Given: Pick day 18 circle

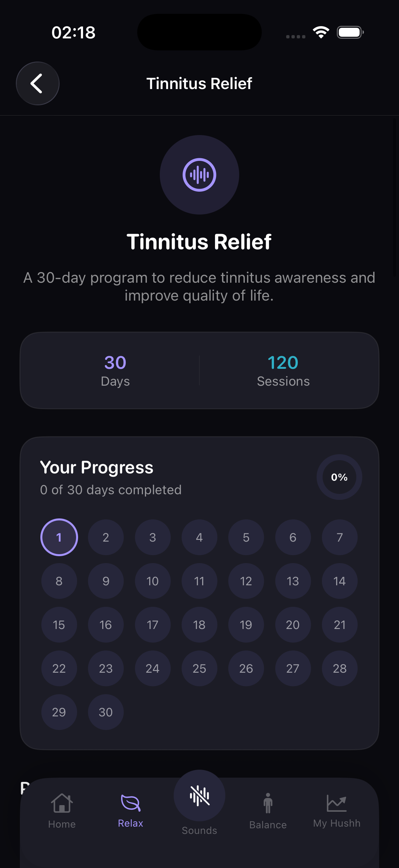Looking at the screenshot, I should click(199, 625).
